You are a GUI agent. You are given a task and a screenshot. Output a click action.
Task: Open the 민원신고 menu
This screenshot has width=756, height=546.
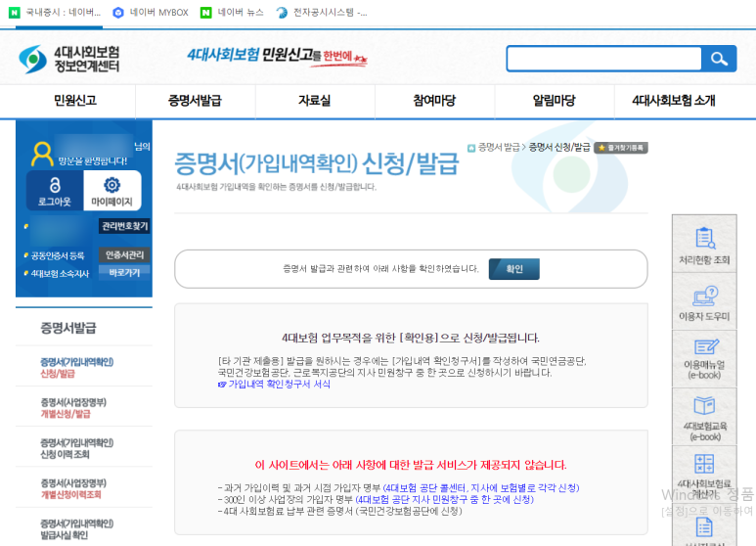click(75, 101)
